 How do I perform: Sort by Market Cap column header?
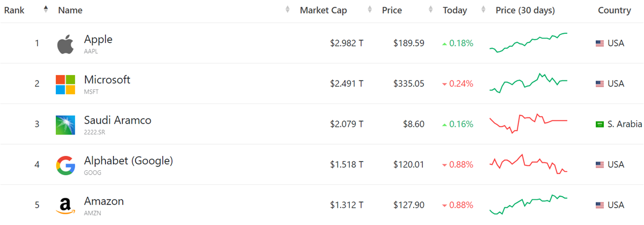(x=324, y=10)
